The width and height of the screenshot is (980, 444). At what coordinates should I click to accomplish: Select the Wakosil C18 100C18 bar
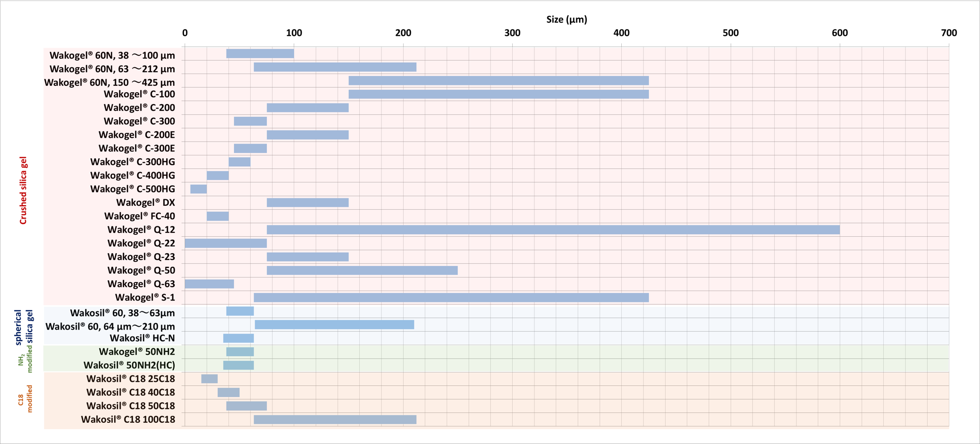click(x=335, y=420)
